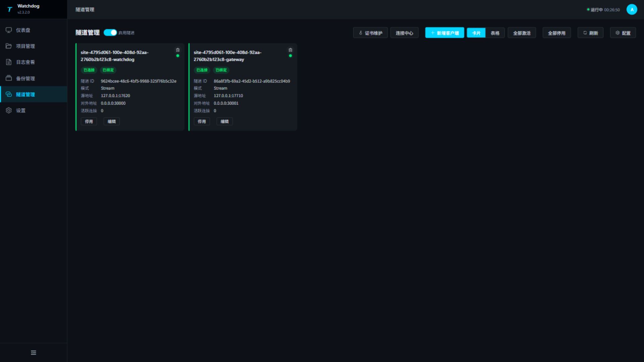The height and width of the screenshot is (362, 644).
Task: Click the Watchdog logo icon
Action: coord(10,9)
